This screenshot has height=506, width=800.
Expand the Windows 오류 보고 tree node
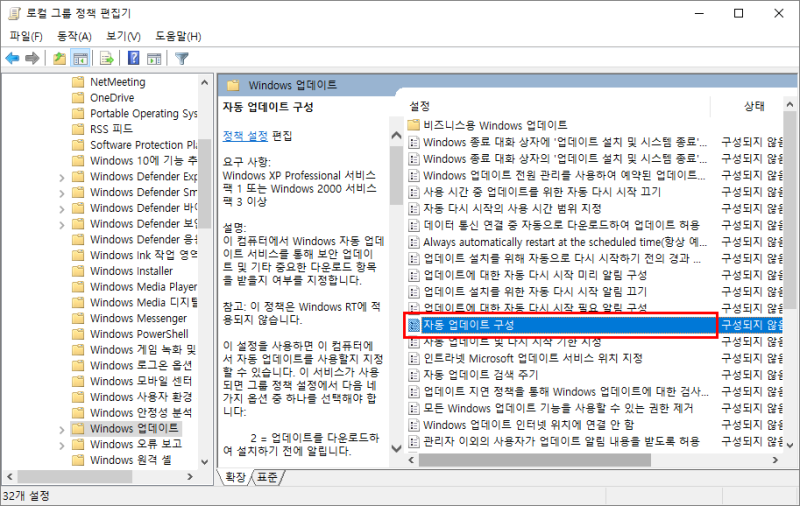62,445
